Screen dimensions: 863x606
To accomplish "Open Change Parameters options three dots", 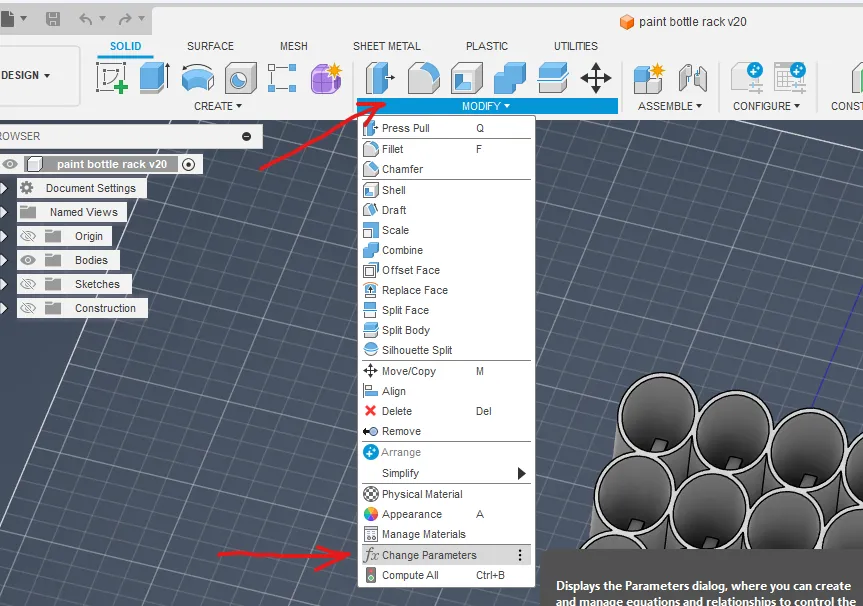I will tap(520, 555).
